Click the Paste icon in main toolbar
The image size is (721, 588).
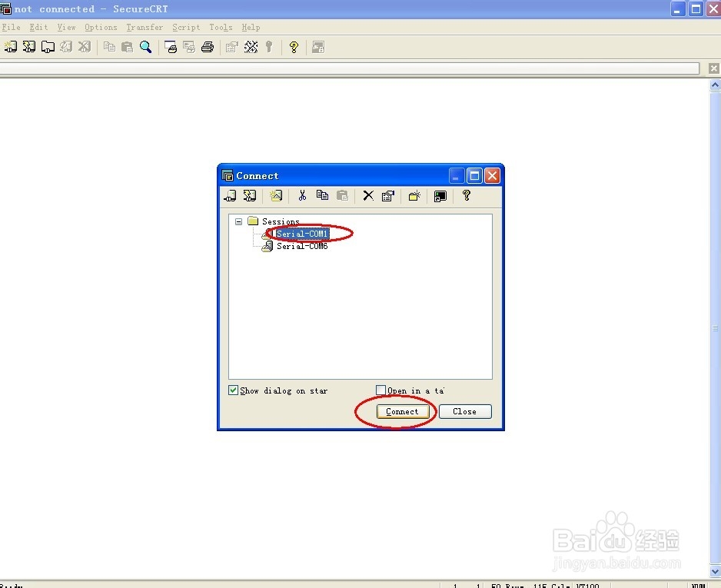click(128, 47)
